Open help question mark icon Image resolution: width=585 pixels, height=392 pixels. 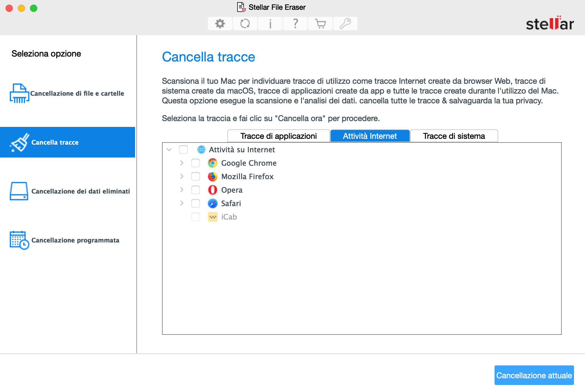coord(295,24)
